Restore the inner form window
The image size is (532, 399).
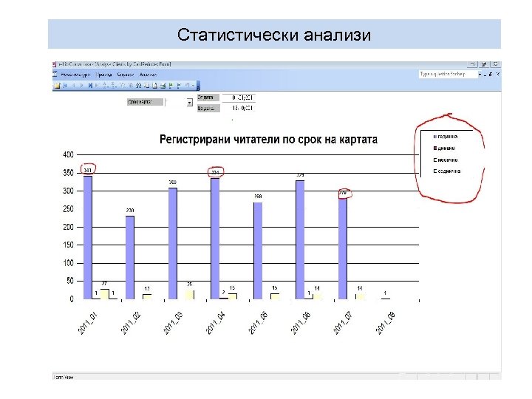click(x=491, y=74)
